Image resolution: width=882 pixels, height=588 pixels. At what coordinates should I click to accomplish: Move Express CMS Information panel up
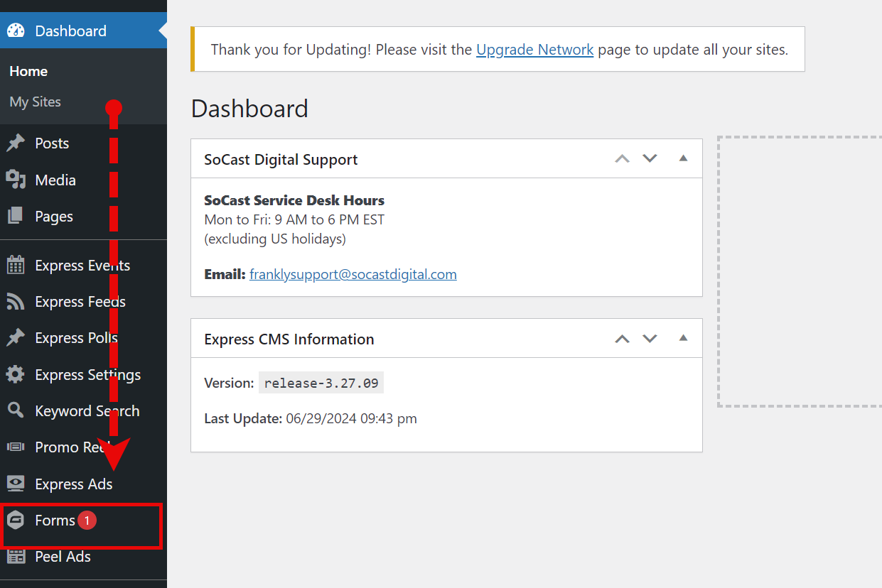pos(623,339)
